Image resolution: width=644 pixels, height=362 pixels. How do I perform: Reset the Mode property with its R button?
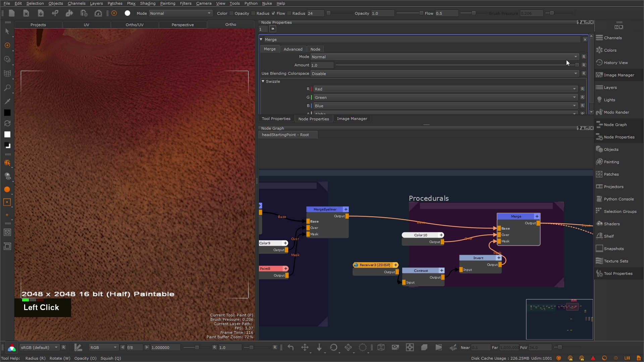pyautogui.click(x=584, y=57)
